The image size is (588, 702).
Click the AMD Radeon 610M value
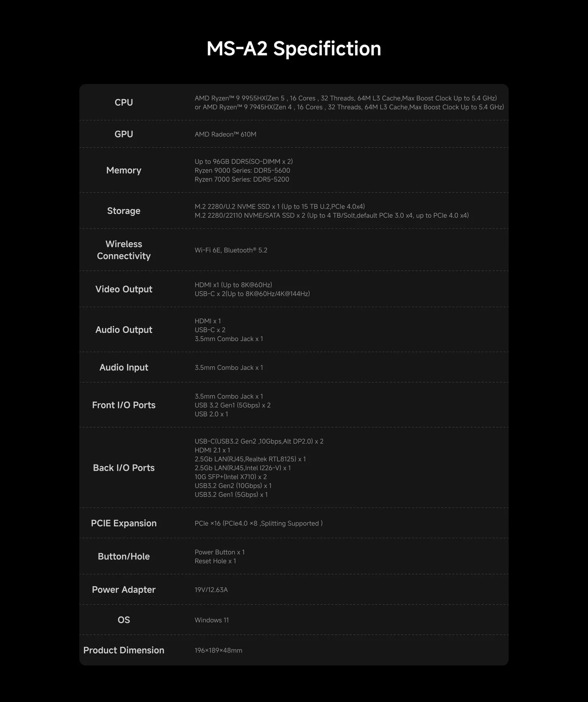coord(226,134)
